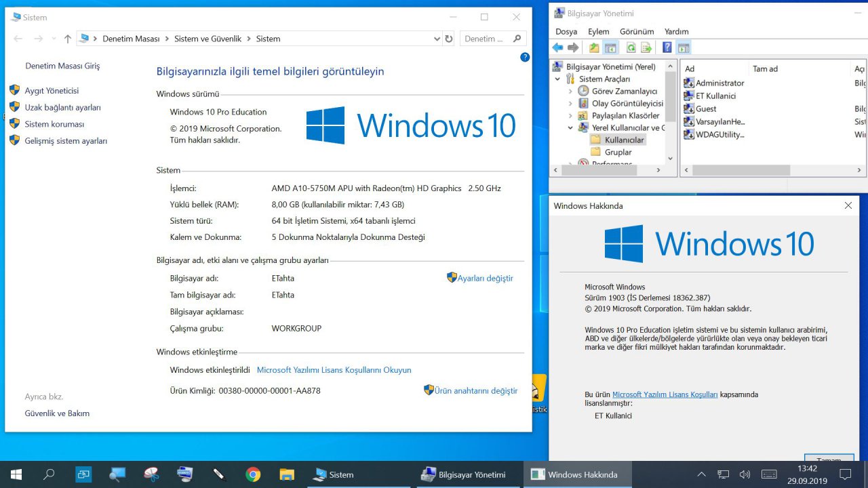Click the Ayarları değiştir link
Image resolution: width=868 pixels, height=488 pixels.
click(485, 279)
